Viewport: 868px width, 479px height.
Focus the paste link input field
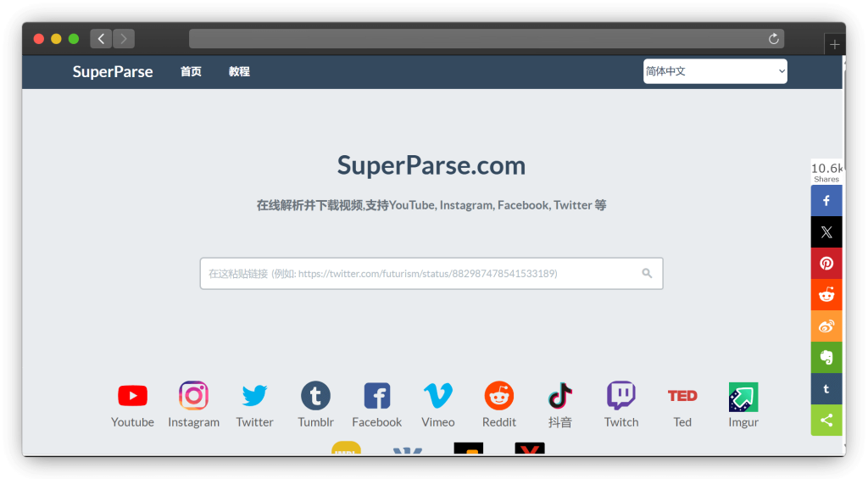(x=420, y=274)
